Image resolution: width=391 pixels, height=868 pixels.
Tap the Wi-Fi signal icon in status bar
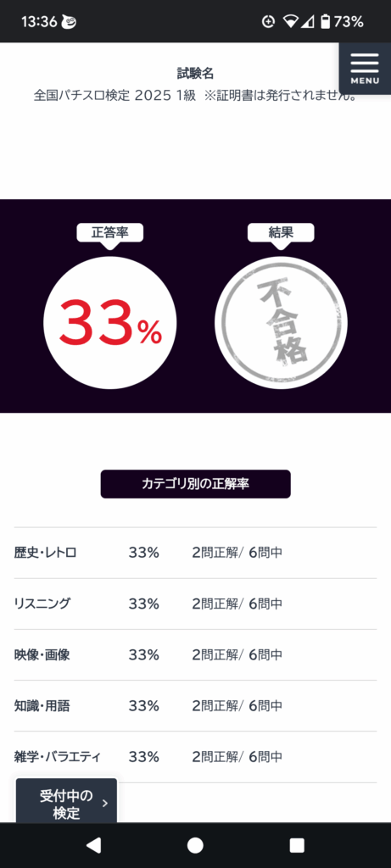point(290,21)
